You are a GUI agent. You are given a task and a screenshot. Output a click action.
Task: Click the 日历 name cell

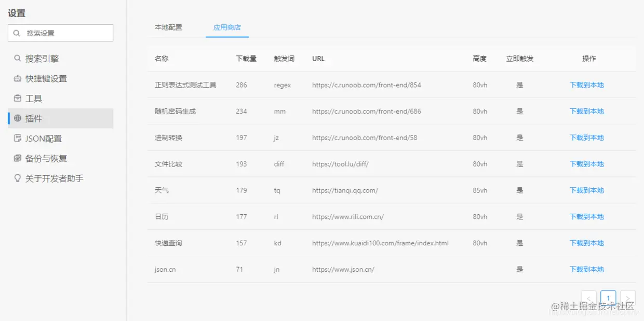pos(162,217)
